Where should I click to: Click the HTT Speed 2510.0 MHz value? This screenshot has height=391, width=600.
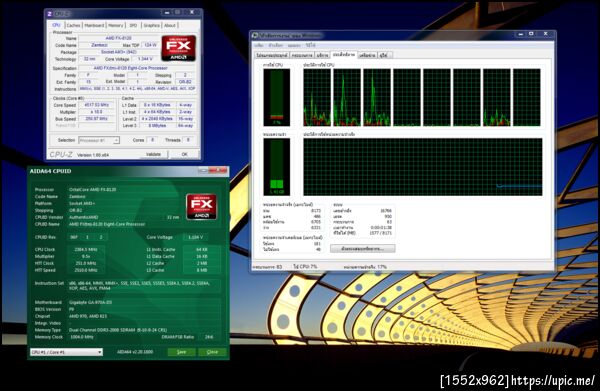86,270
